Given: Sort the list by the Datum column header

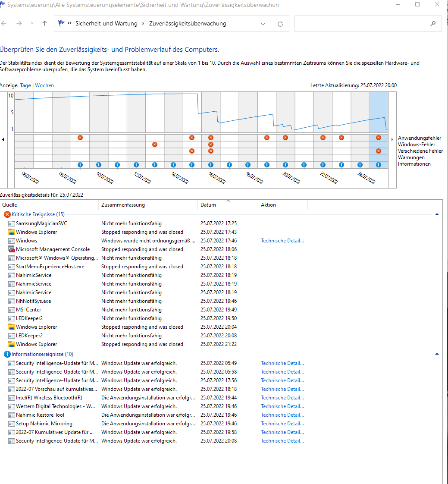Looking at the screenshot, I should pyautogui.click(x=228, y=205).
